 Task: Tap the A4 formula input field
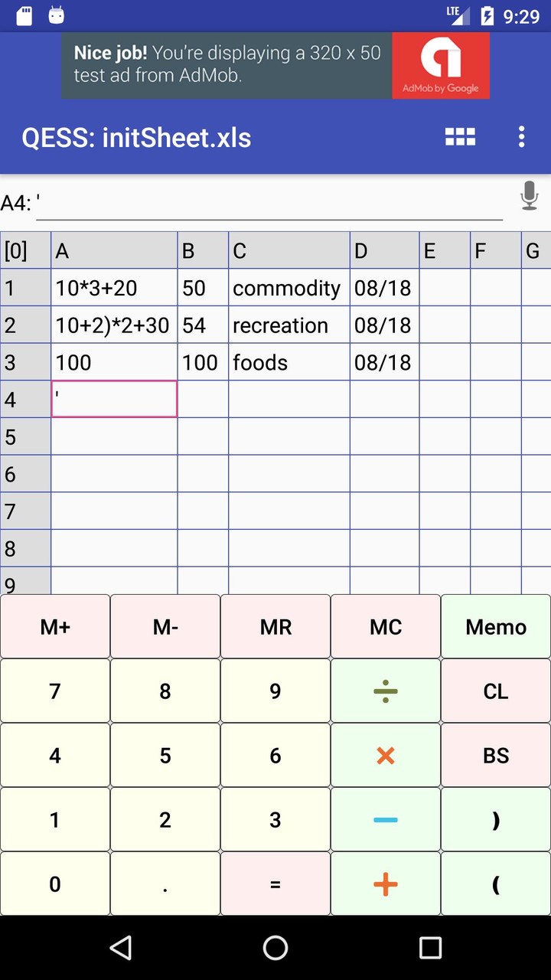point(269,204)
